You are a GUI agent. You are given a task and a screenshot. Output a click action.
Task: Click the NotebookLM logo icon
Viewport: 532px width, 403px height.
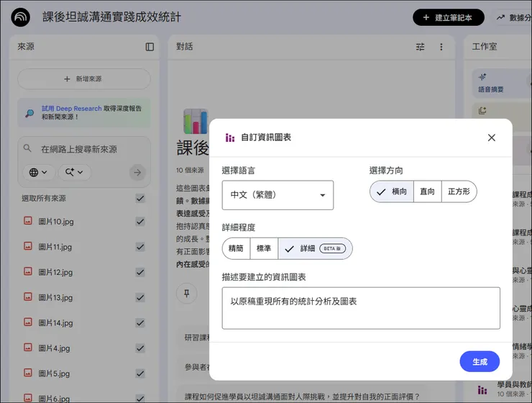pyautogui.click(x=20, y=17)
